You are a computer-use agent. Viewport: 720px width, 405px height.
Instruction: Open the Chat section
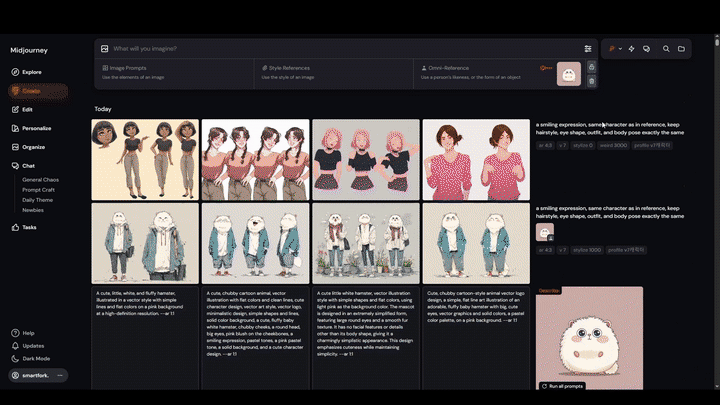(x=23, y=166)
